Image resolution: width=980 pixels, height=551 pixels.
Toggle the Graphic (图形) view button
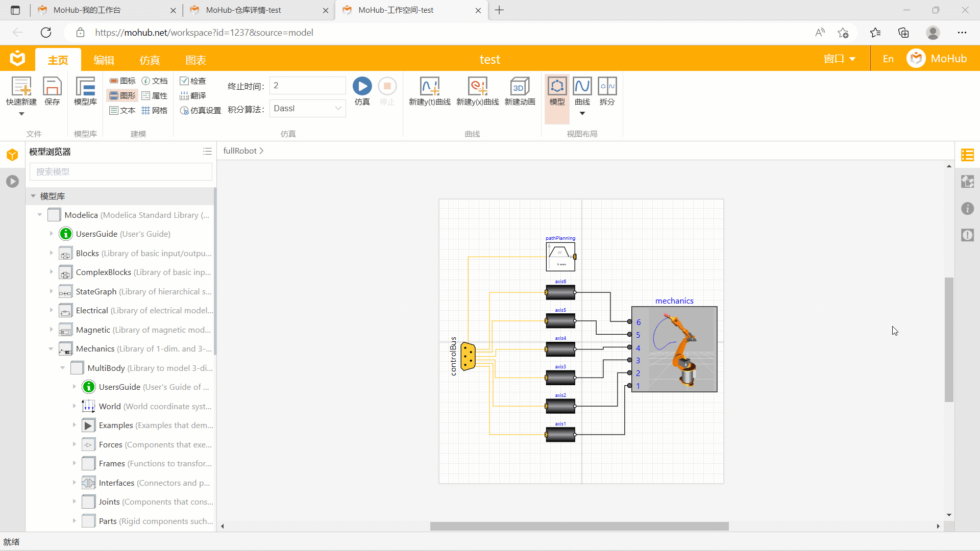tap(122, 95)
